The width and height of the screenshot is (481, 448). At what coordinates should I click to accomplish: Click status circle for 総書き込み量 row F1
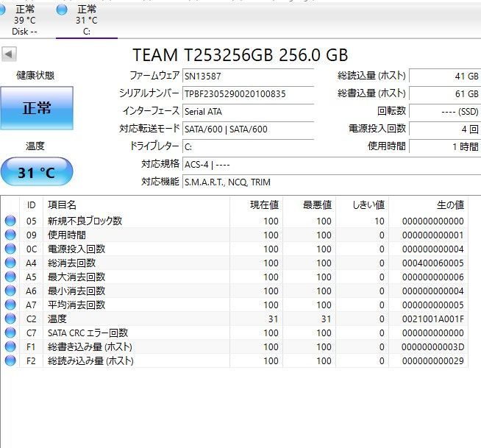point(10,346)
